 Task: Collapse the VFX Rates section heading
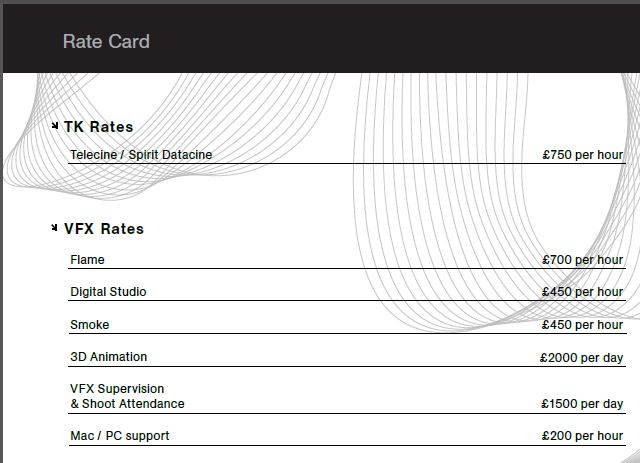point(104,229)
